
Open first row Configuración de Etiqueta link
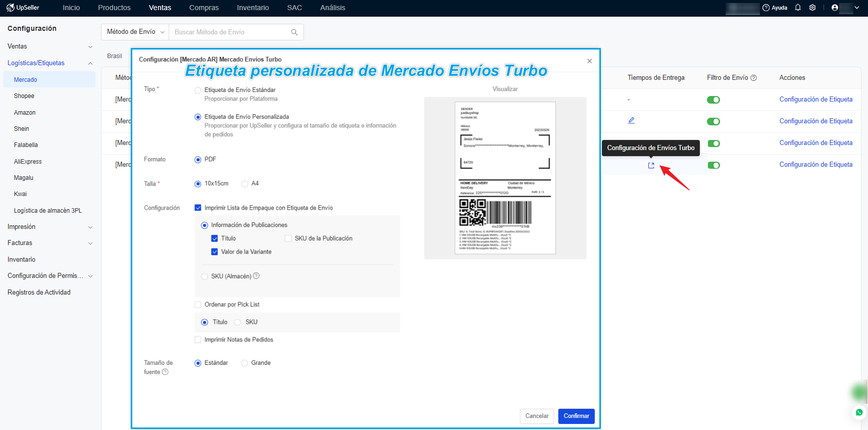815,100
